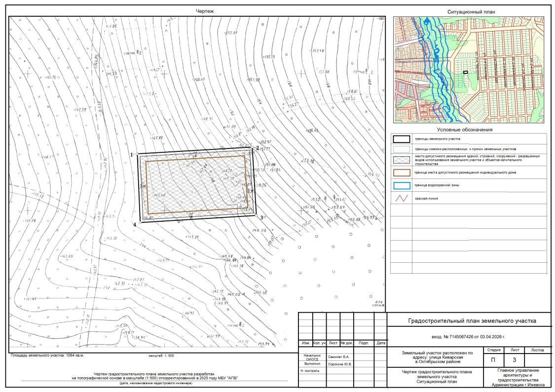This screenshot has height=392, width=555.
Task: Click the "Подп." column header
Action: 364,343
